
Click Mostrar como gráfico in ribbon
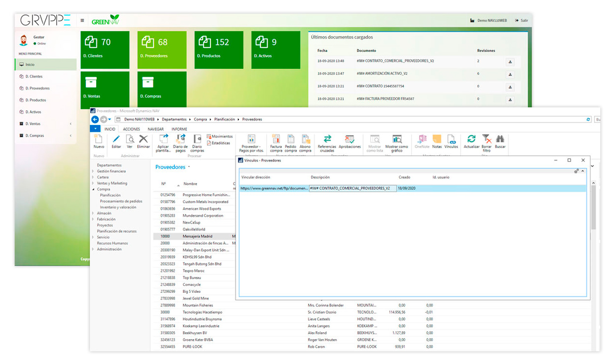tap(397, 143)
